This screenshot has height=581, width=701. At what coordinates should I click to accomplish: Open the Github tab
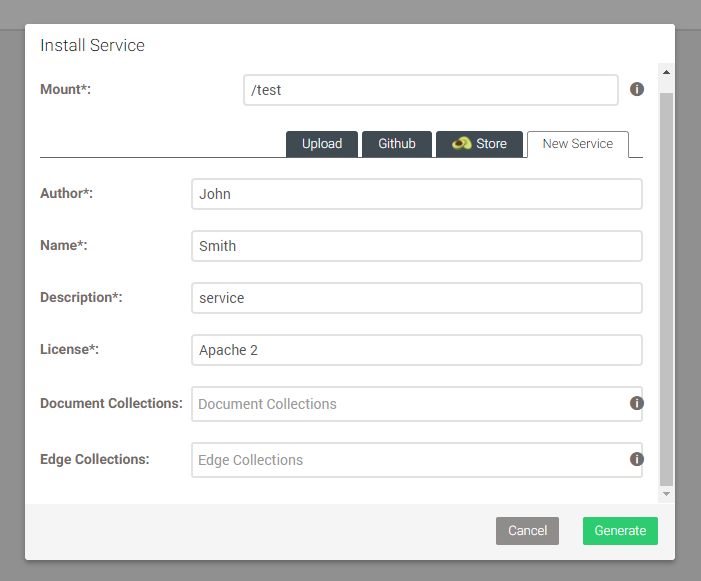click(396, 144)
